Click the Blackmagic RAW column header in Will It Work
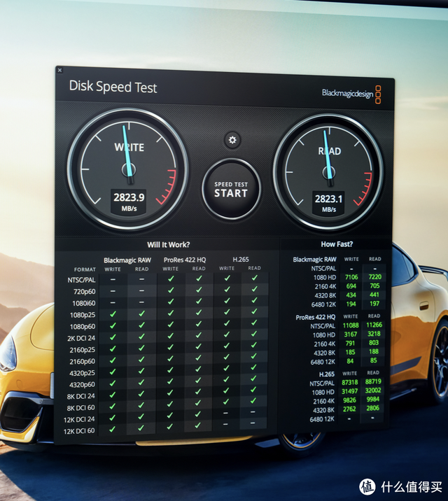The image size is (448, 501). pos(127,260)
